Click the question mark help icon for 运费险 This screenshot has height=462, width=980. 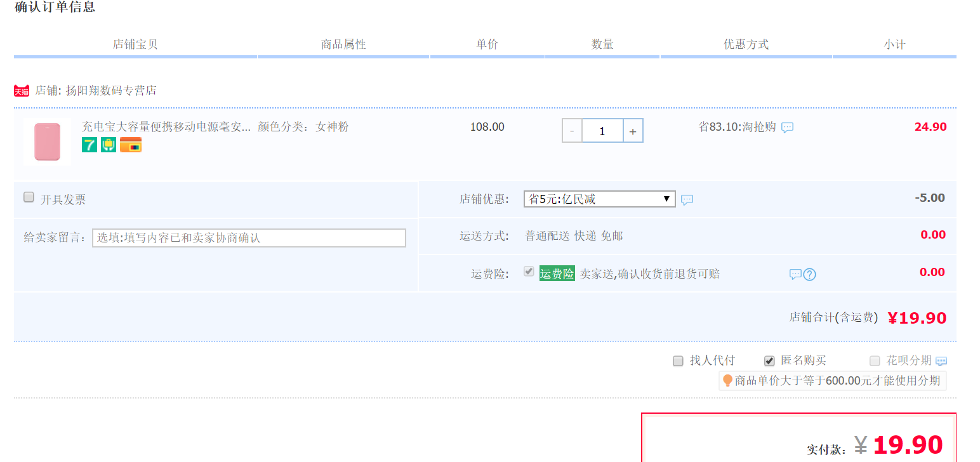(x=809, y=274)
